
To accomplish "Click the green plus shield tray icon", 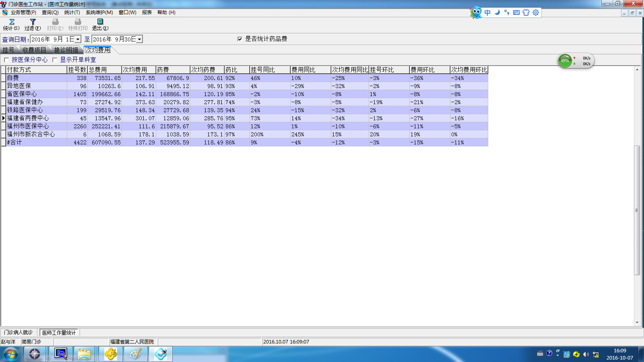I will coord(576,354).
